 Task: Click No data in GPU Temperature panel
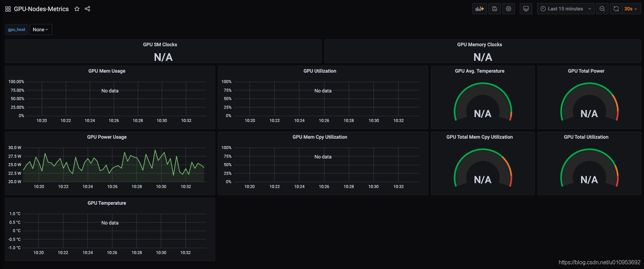click(x=110, y=223)
